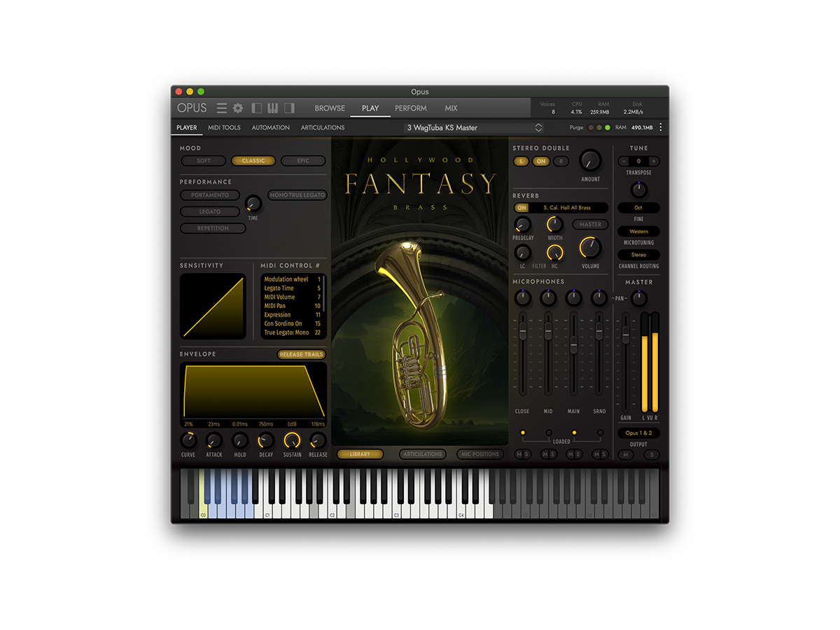Open the 3 WagTuba KS Master instrument selector

coord(475,127)
